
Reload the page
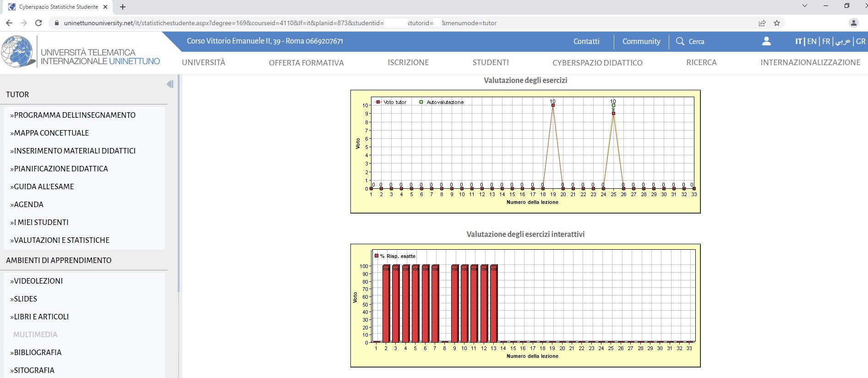pos(38,23)
